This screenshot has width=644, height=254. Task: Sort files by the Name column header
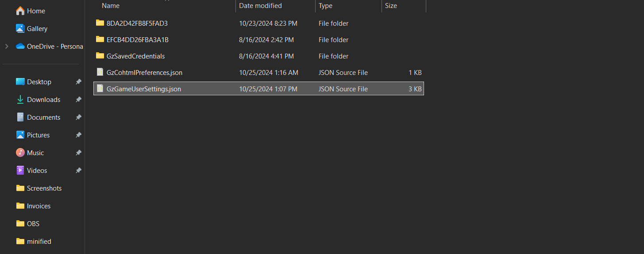[111, 6]
